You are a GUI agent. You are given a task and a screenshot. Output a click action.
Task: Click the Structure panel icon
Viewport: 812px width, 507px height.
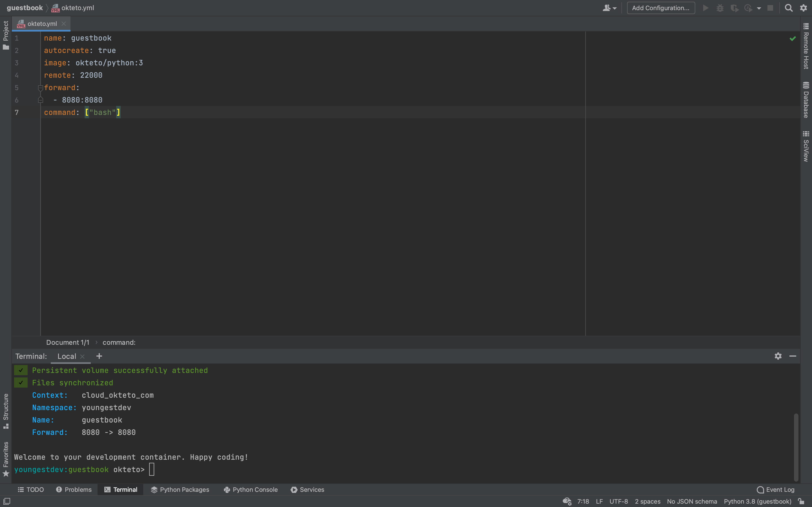(x=6, y=426)
